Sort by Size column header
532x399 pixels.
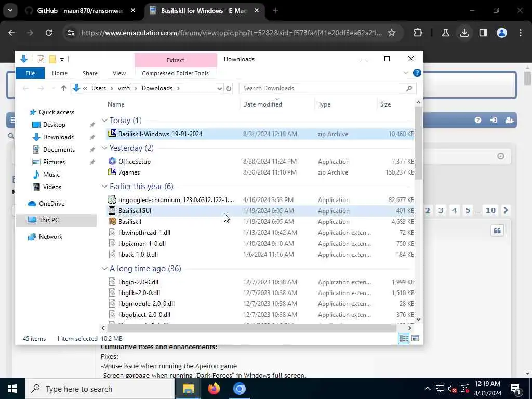pos(385,104)
